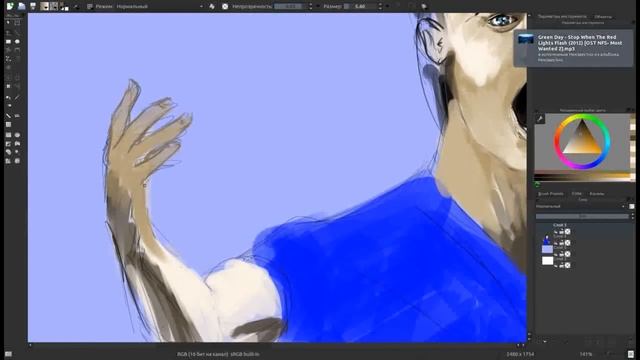Open the blending mode dropdown showing Нормальный
This screenshot has height=360, width=640.
point(159,7)
